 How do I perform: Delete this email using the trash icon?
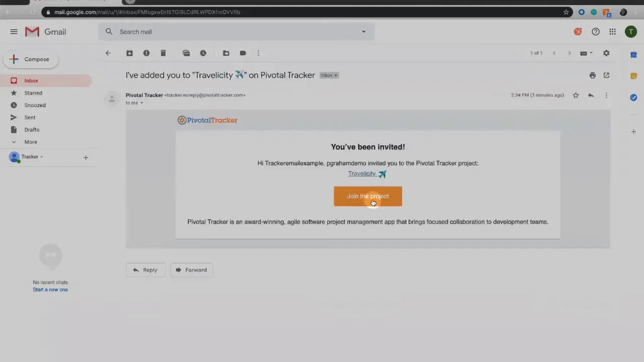click(163, 53)
